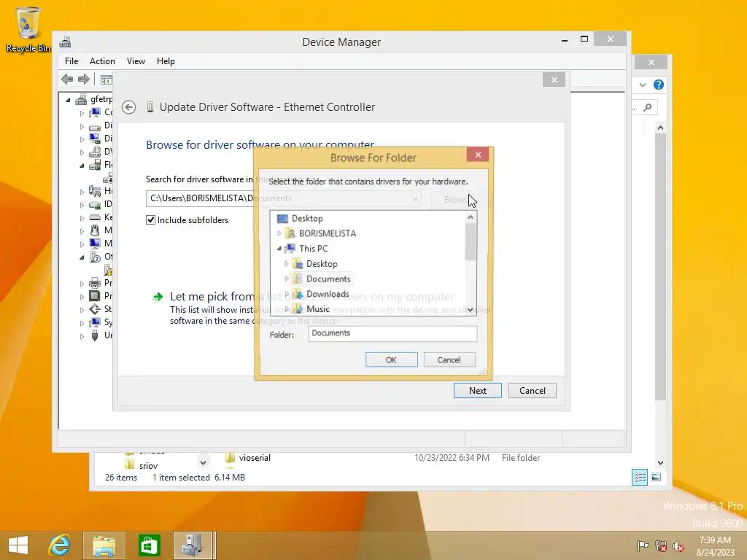Screen dimensions: 747x560
Task: Click OK in Browse For Folder dialog
Action: click(391, 359)
